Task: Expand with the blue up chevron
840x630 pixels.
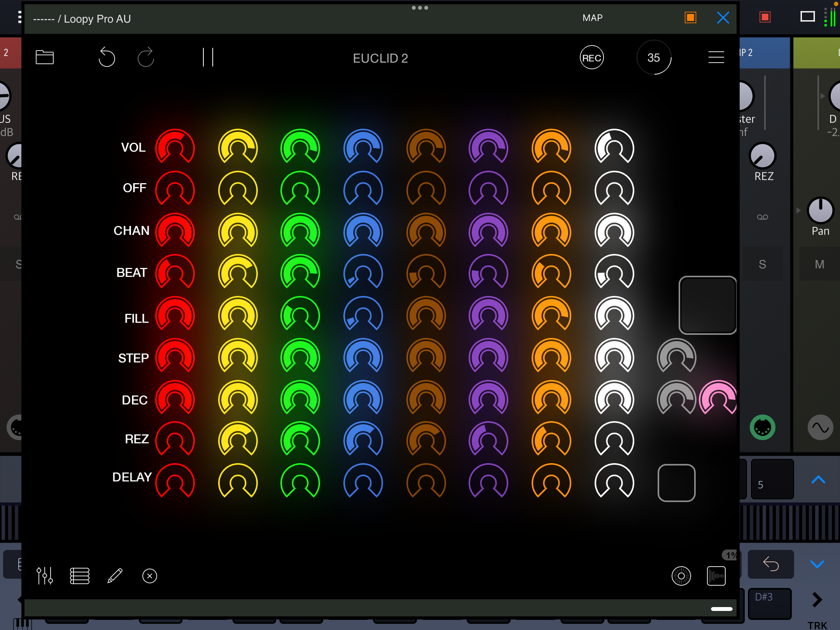Action: pos(818,480)
